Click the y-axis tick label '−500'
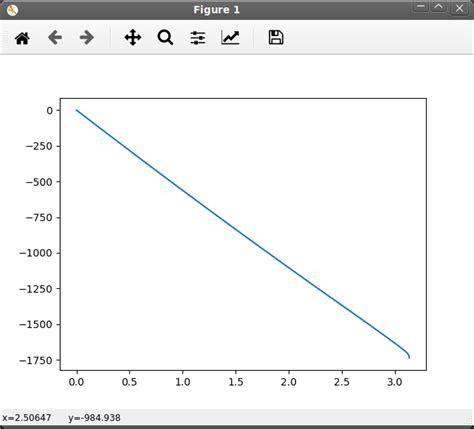Viewport: 474px width, 429px height. [x=39, y=182]
